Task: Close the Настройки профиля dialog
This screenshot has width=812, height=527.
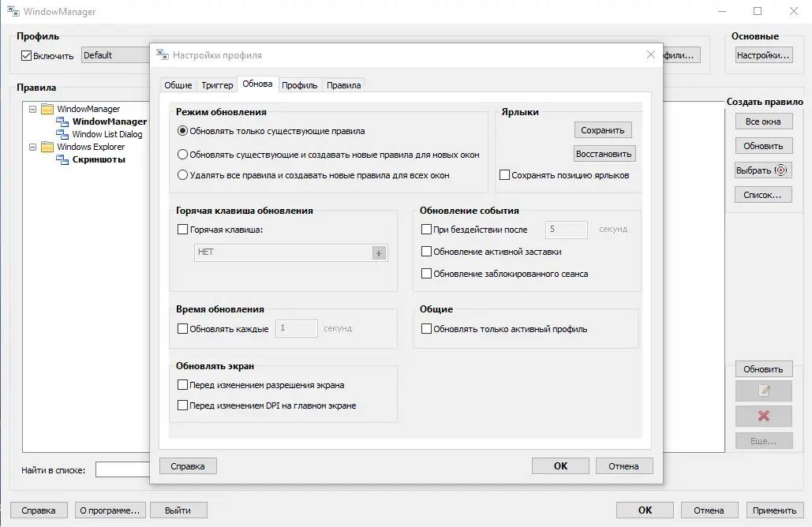Action: (x=651, y=54)
